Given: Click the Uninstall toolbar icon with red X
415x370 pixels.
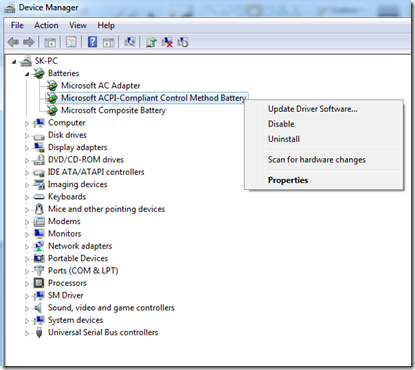Looking at the screenshot, I should coord(167,42).
